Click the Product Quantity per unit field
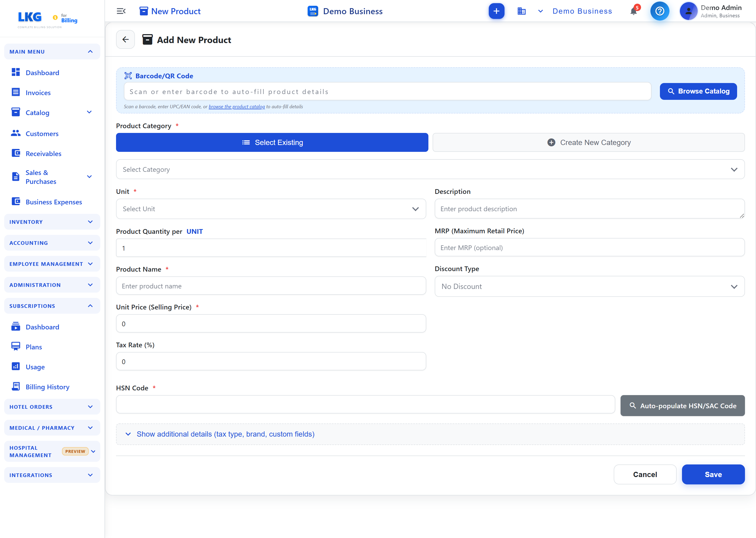Viewport: 756px width, 538px height. 271,248
